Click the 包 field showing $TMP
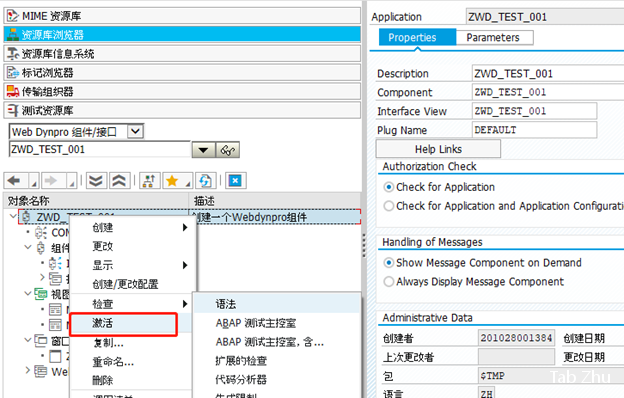This screenshot has width=624, height=398. click(551, 376)
